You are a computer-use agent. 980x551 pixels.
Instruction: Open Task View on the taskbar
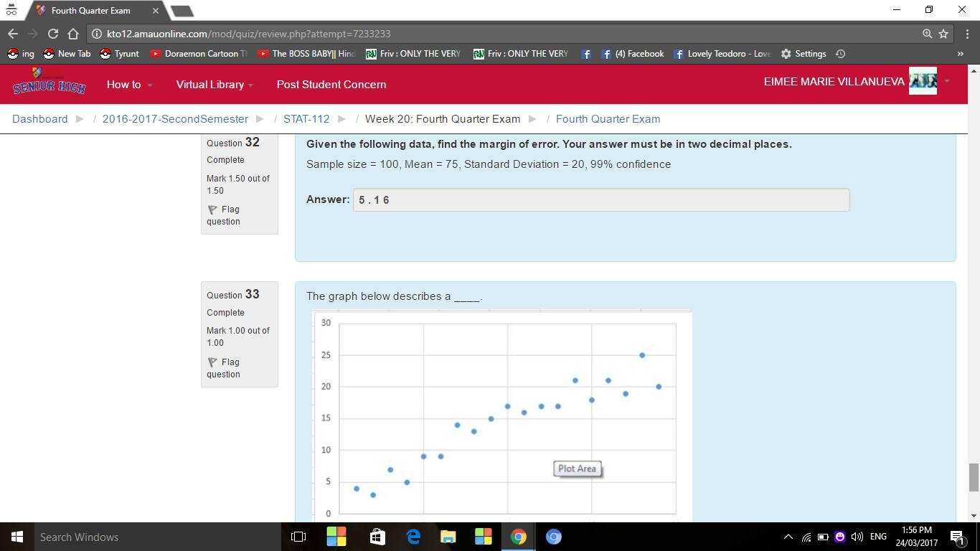click(x=298, y=537)
